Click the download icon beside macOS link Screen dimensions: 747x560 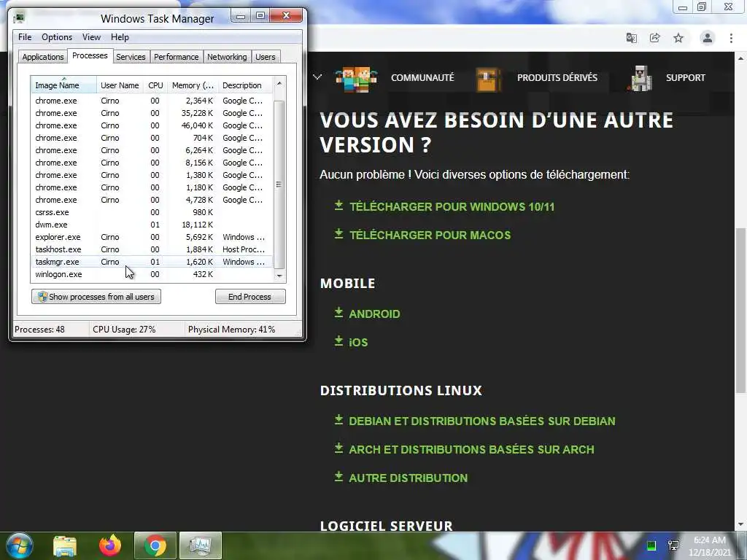click(338, 233)
